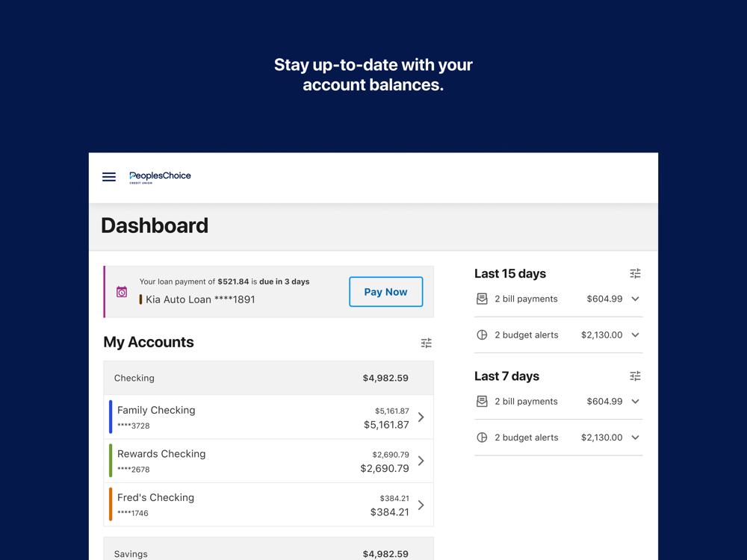Select the Checking group header
Image resolution: width=747 pixels, height=560 pixels.
[268, 379]
